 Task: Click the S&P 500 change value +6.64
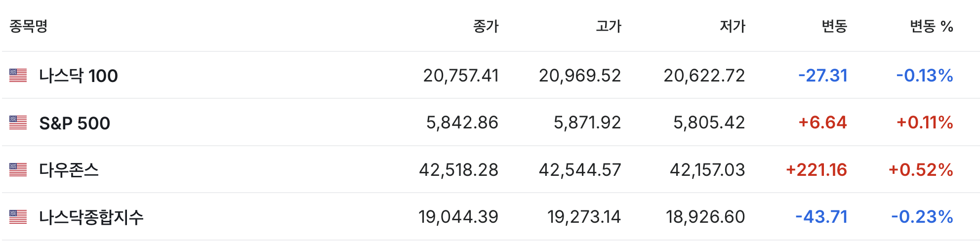click(822, 122)
